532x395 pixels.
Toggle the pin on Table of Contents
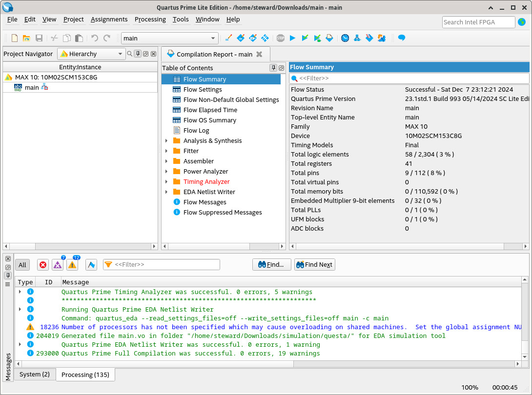click(x=273, y=68)
